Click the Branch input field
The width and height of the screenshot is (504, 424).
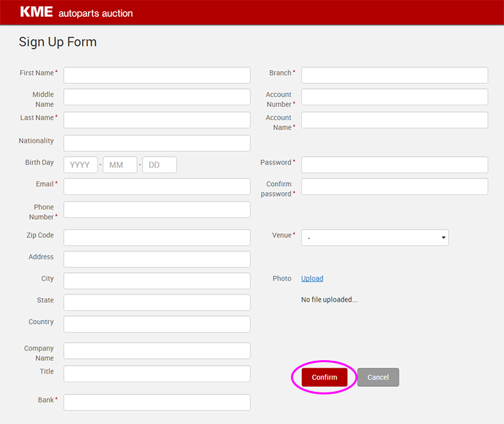point(394,75)
